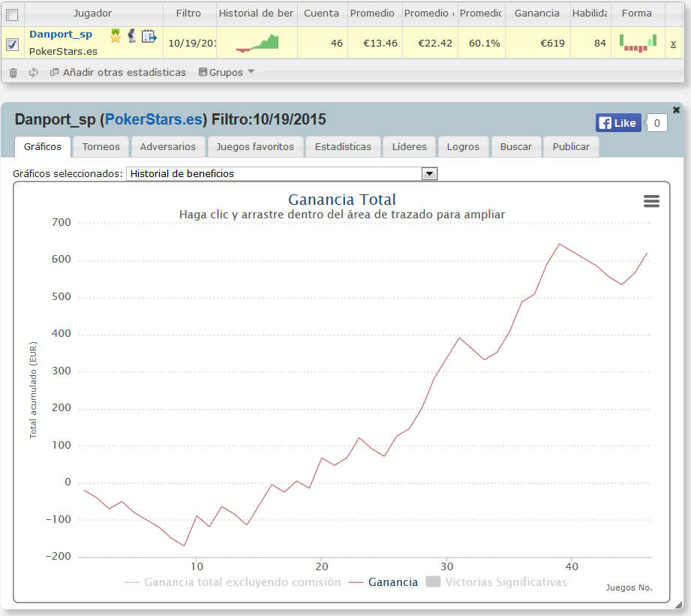Viewport: 691px width, 616px height.
Task: Click the Historial de beneficios combo box
Action: (281, 173)
